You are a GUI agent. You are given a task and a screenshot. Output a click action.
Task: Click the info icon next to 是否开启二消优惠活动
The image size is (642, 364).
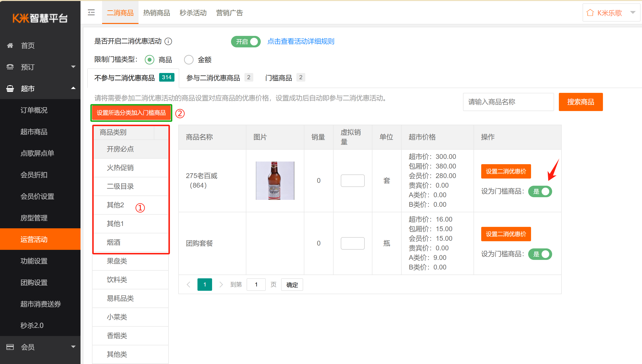168,41
